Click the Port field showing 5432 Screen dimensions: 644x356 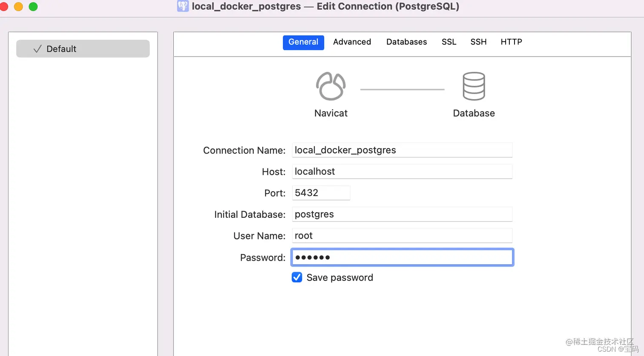click(x=321, y=193)
